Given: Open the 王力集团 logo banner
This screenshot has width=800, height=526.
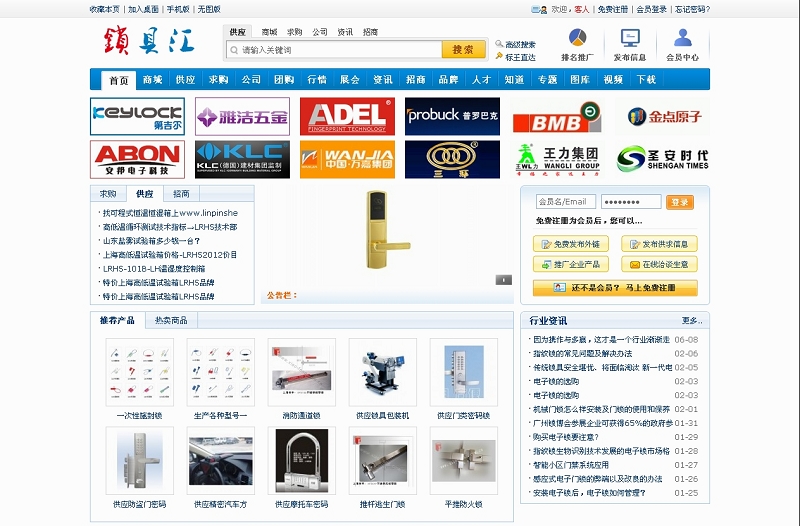Looking at the screenshot, I should [557, 159].
